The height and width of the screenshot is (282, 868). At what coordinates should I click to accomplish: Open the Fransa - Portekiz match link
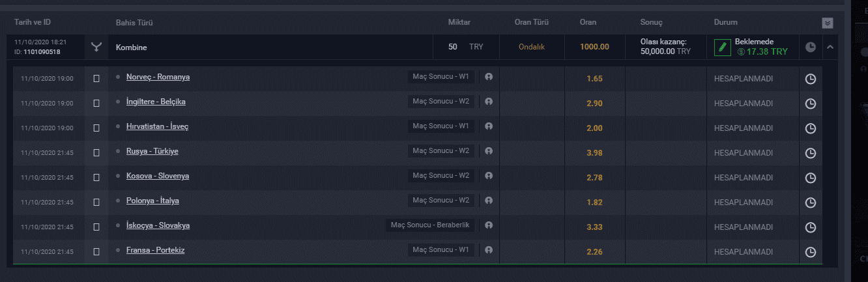click(x=155, y=250)
